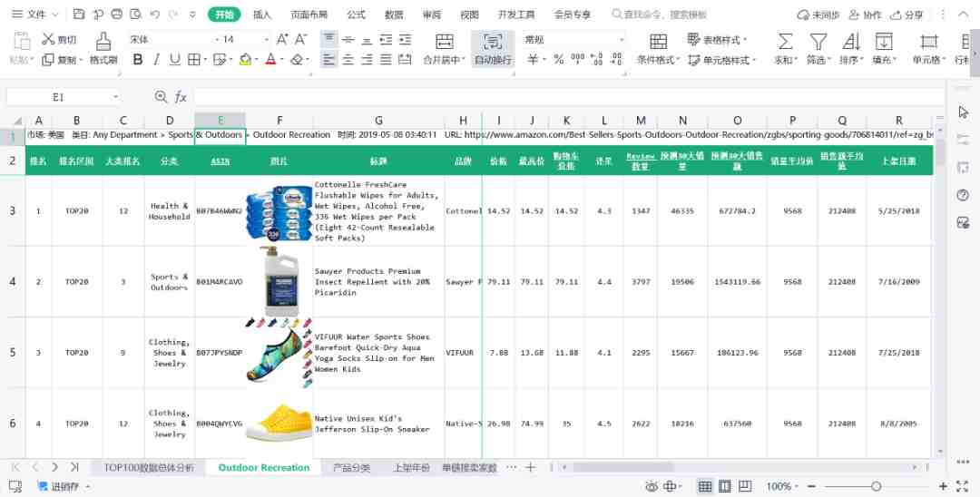Increase font size with A+ icon
The height and width of the screenshot is (497, 980).
[282, 39]
